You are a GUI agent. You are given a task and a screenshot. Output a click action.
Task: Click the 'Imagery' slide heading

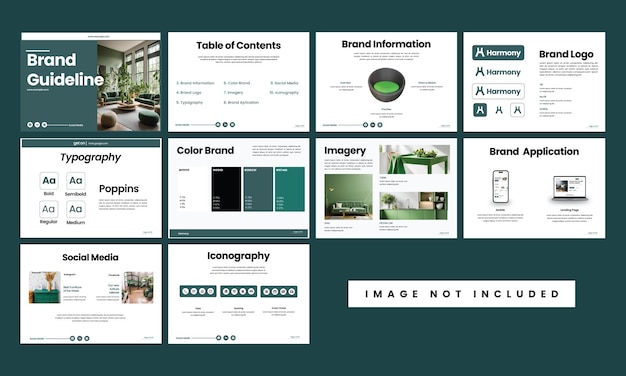(x=345, y=150)
